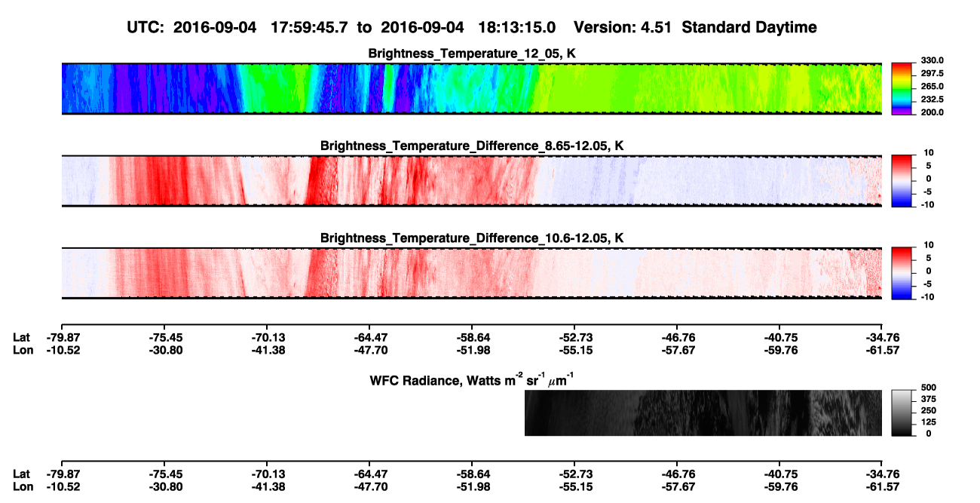This screenshot has height=503, width=980.
Task: Click latitude '-70.13' on the upper axis
Action: point(267,337)
